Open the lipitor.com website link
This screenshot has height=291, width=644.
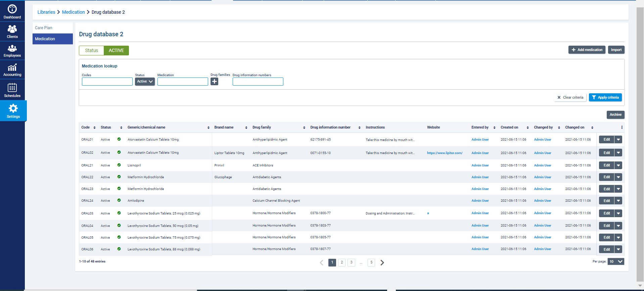[445, 153]
